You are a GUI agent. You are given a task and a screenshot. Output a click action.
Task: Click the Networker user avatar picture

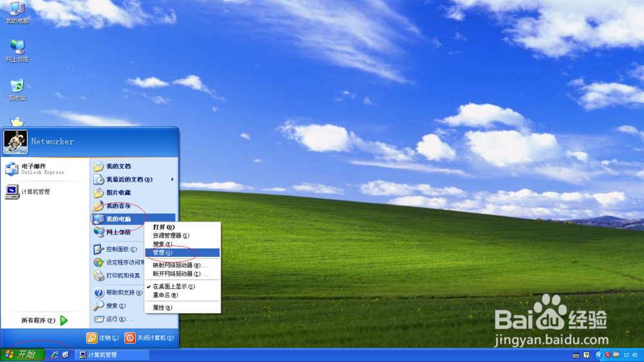[x=15, y=142]
